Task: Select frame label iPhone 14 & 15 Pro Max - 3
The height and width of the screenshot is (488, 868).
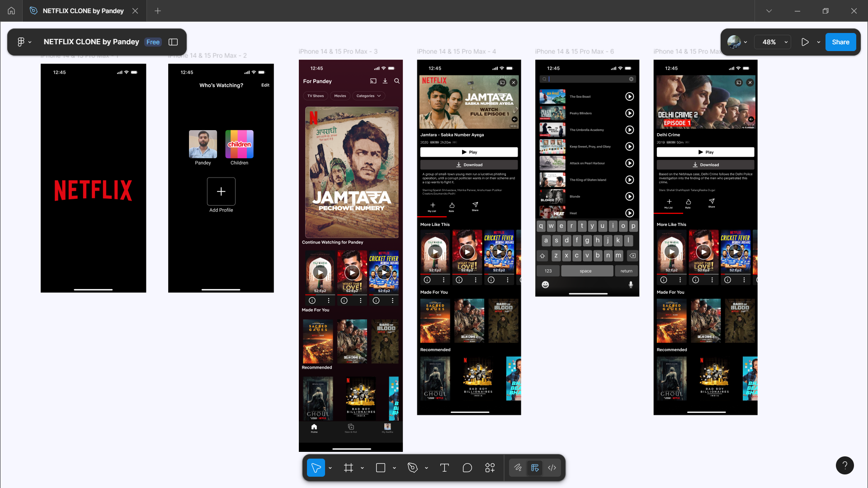Action: coord(338,52)
